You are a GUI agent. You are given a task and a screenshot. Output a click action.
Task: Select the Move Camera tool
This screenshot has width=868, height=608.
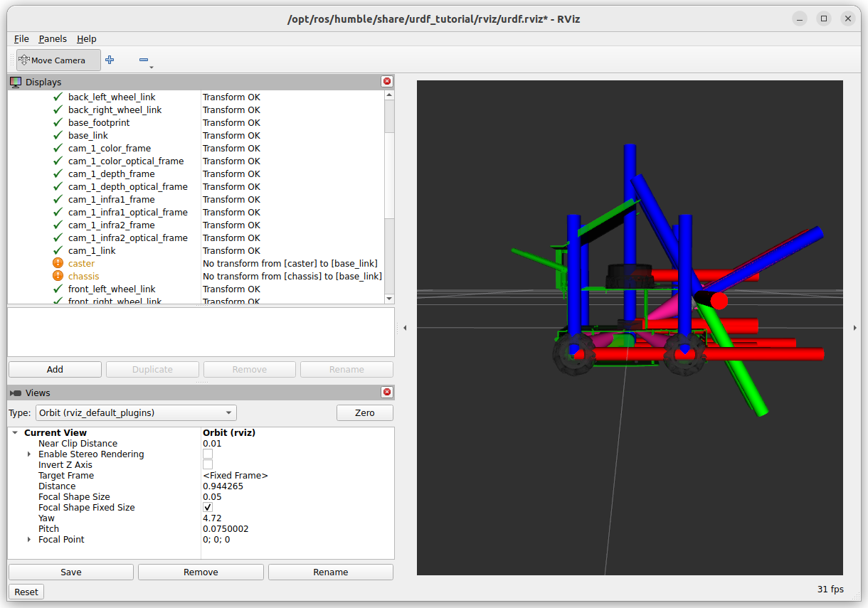58,60
